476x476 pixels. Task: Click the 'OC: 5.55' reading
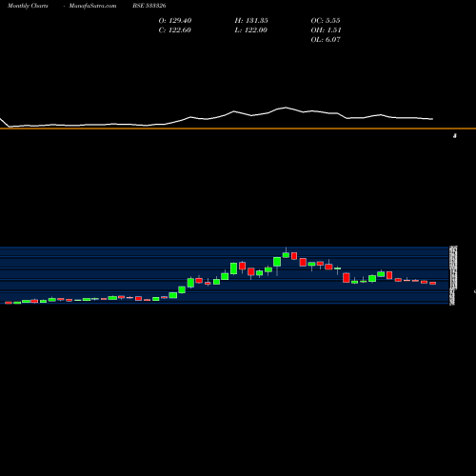pyautogui.click(x=326, y=21)
